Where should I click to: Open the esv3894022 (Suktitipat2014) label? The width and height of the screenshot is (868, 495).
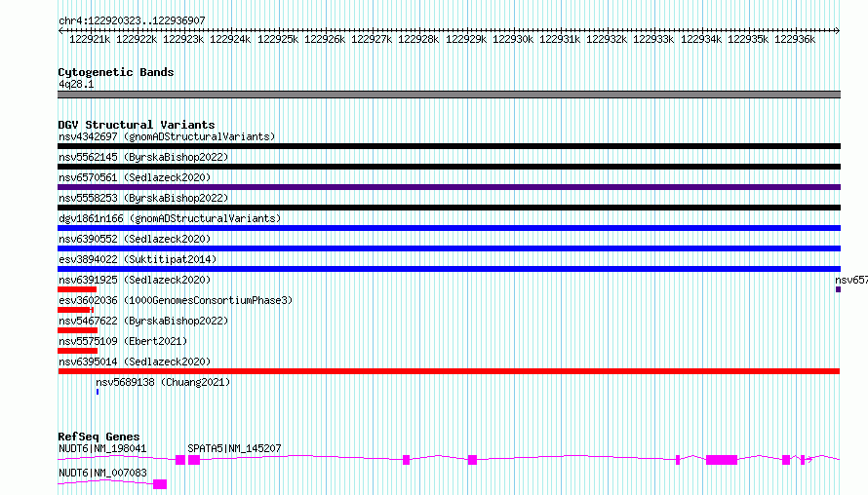[x=138, y=259]
